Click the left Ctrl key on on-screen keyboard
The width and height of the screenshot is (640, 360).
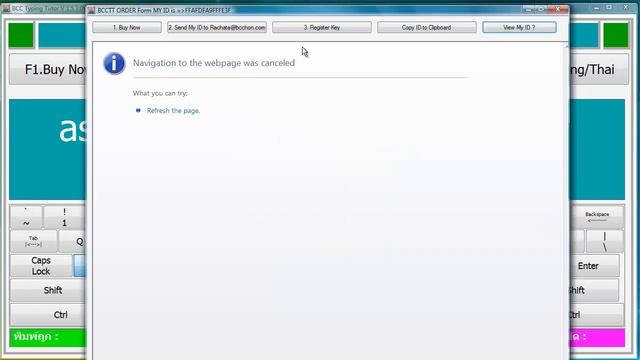(48, 315)
